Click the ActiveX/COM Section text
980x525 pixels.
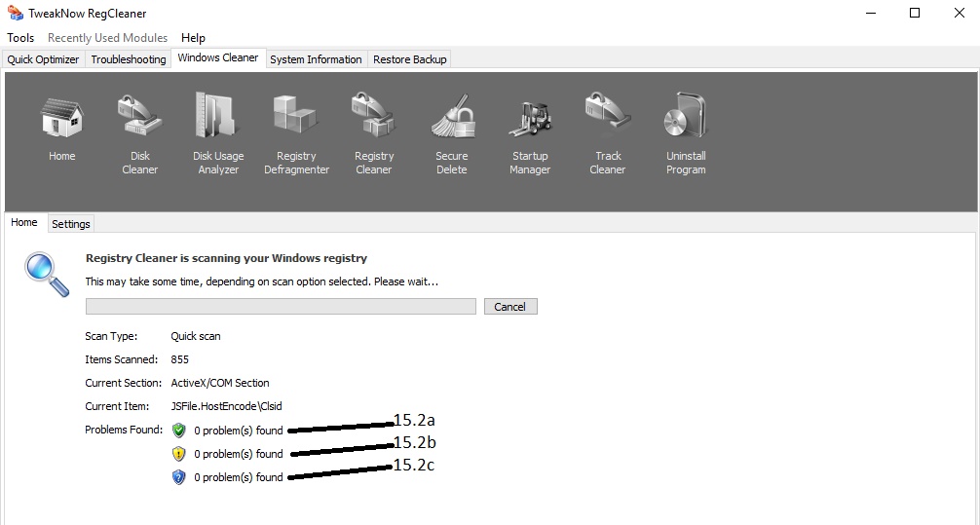[220, 383]
